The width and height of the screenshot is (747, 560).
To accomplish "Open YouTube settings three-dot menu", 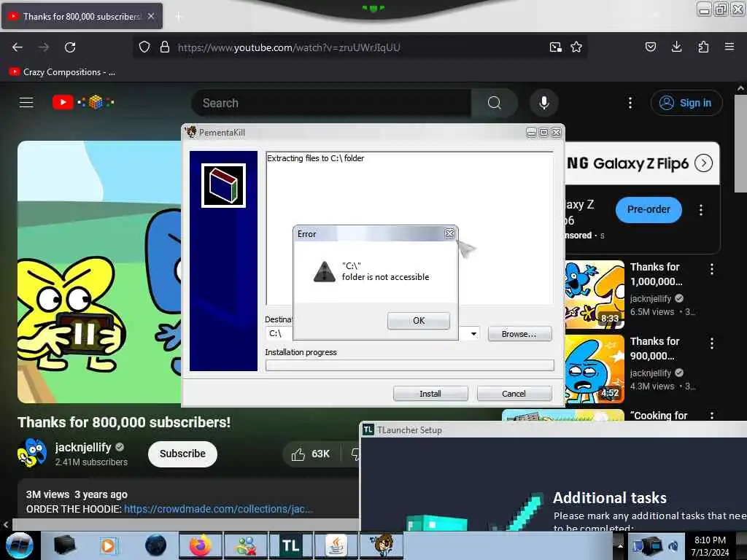I will tap(630, 103).
